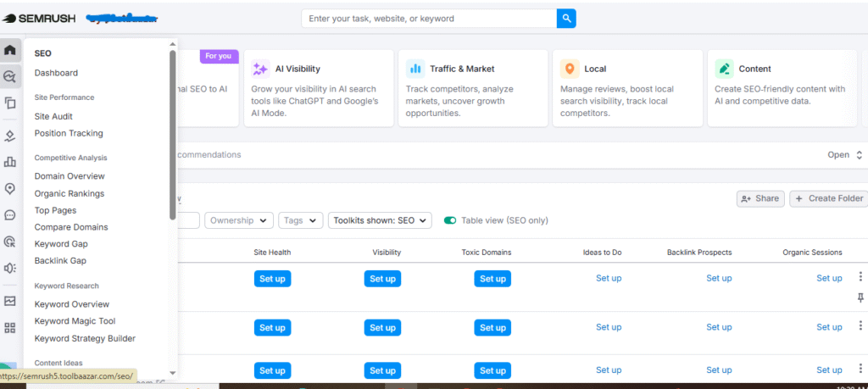The height and width of the screenshot is (389, 868).
Task: Open the third row's three-dot menu
Action: [860, 368]
